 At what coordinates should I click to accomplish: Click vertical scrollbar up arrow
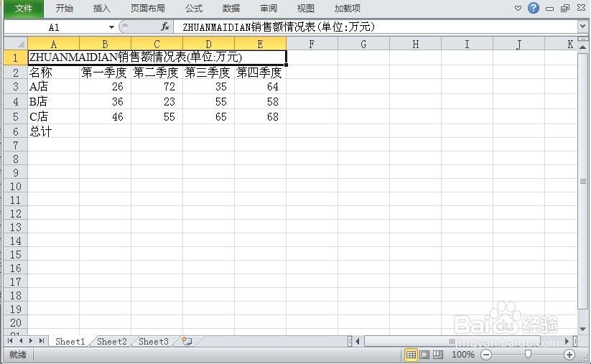[582, 47]
